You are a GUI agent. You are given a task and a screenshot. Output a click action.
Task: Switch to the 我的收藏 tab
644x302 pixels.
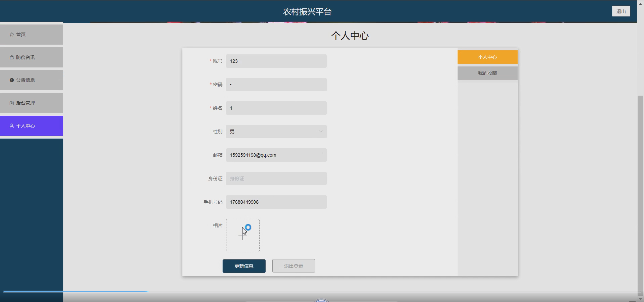point(487,73)
